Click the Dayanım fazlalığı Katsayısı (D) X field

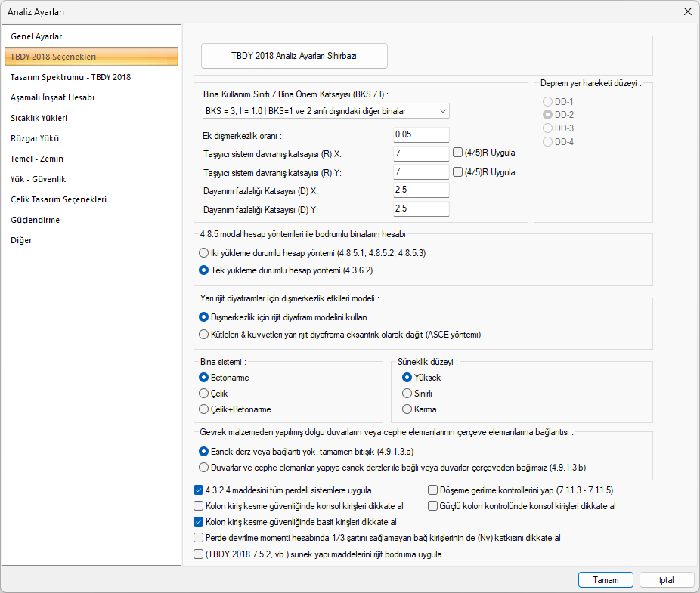[421, 190]
